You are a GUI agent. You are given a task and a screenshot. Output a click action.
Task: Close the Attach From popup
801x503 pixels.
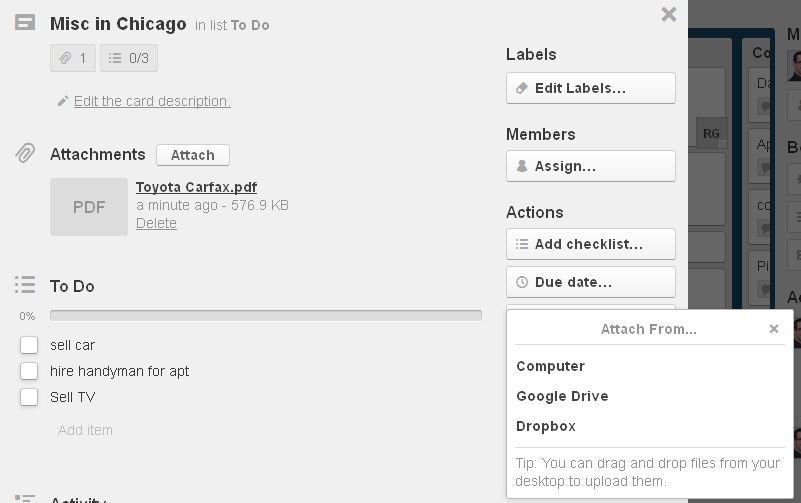(x=773, y=329)
